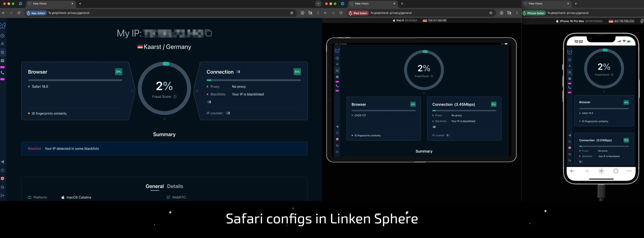
Task: Switch to the Details tab
Action: click(175, 186)
